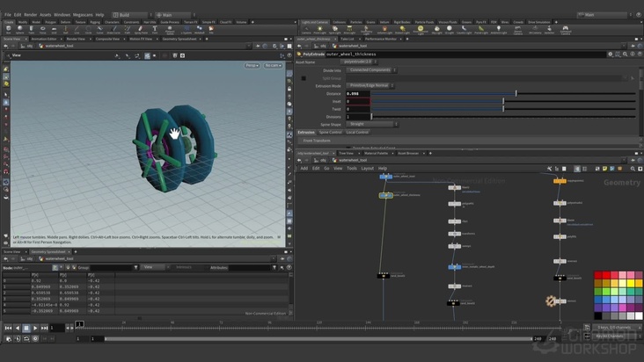Adjust the Distance slider
This screenshot has height=362, width=644.
click(503, 94)
